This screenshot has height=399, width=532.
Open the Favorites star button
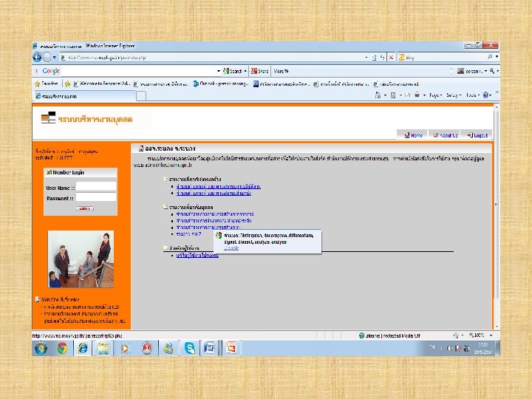(47, 83)
